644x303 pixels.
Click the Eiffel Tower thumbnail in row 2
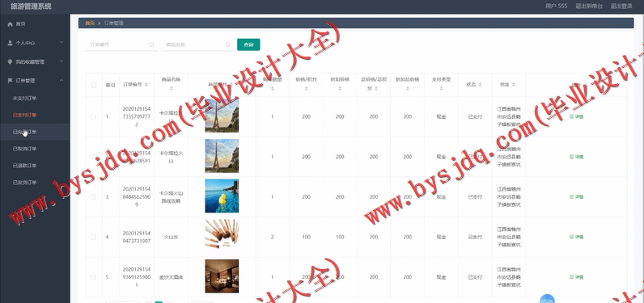pyautogui.click(x=222, y=156)
